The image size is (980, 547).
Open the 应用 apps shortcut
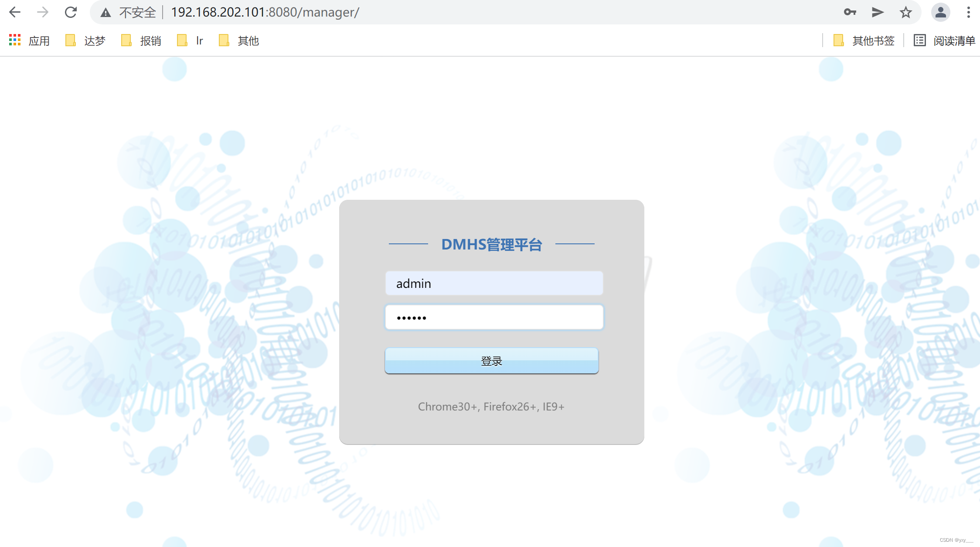(x=30, y=41)
